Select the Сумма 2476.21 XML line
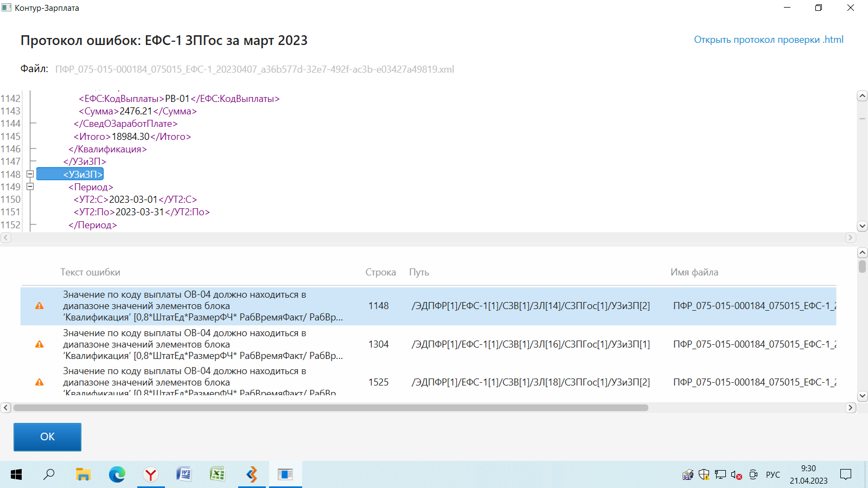Screen dimensions: 868x488 tap(138, 111)
